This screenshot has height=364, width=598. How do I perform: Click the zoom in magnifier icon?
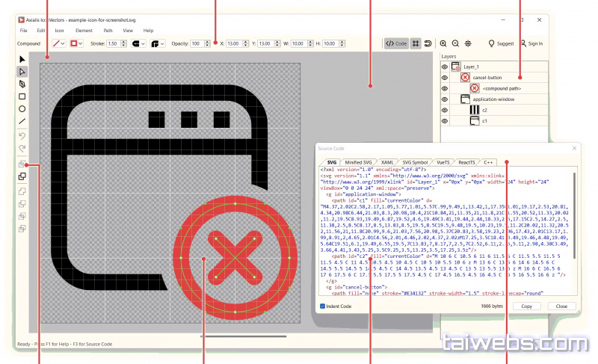(443, 44)
